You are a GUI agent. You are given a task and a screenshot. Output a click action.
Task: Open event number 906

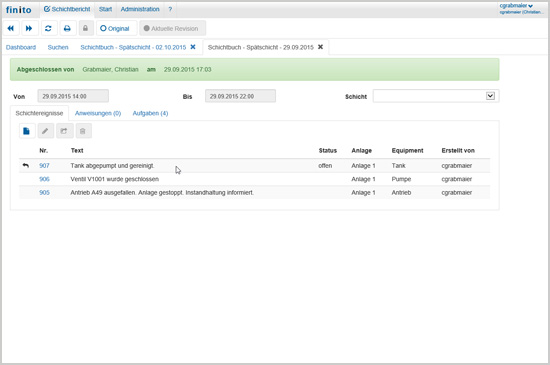[44, 179]
